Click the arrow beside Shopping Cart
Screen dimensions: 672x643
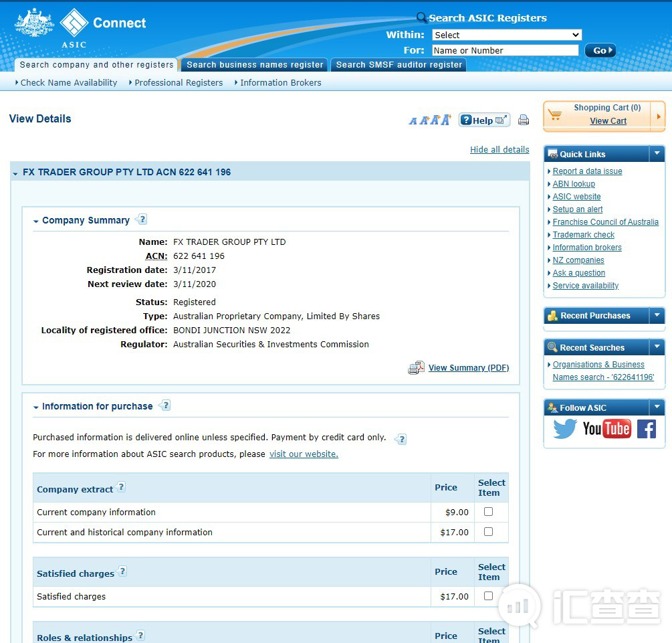658,116
